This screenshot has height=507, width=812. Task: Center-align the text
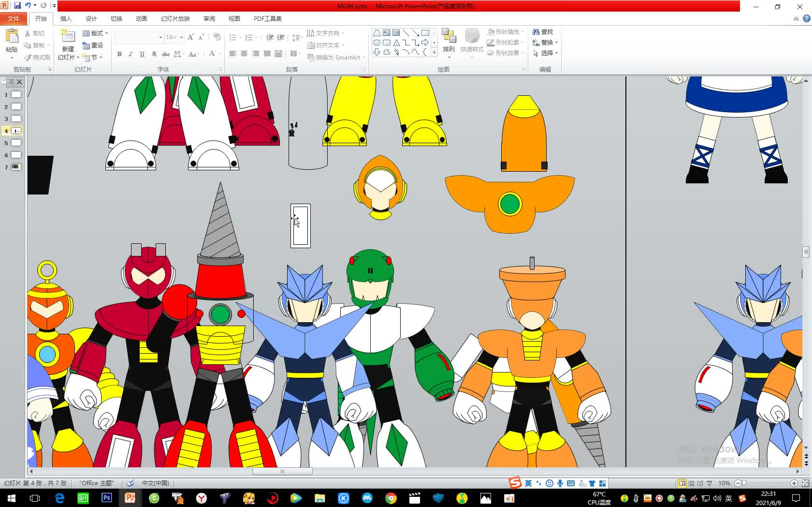[x=244, y=54]
